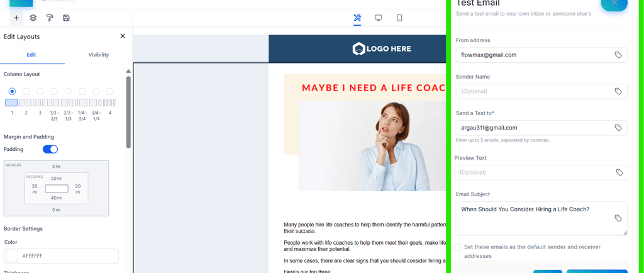The image size is (644, 273).
Task: Click the border color swatch
Action: (12, 256)
